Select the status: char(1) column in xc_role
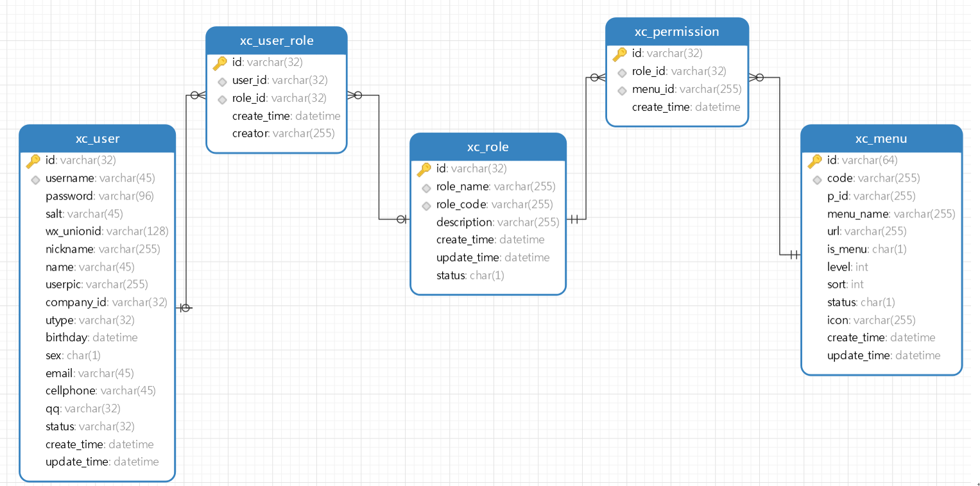980x486 pixels. [x=470, y=275]
